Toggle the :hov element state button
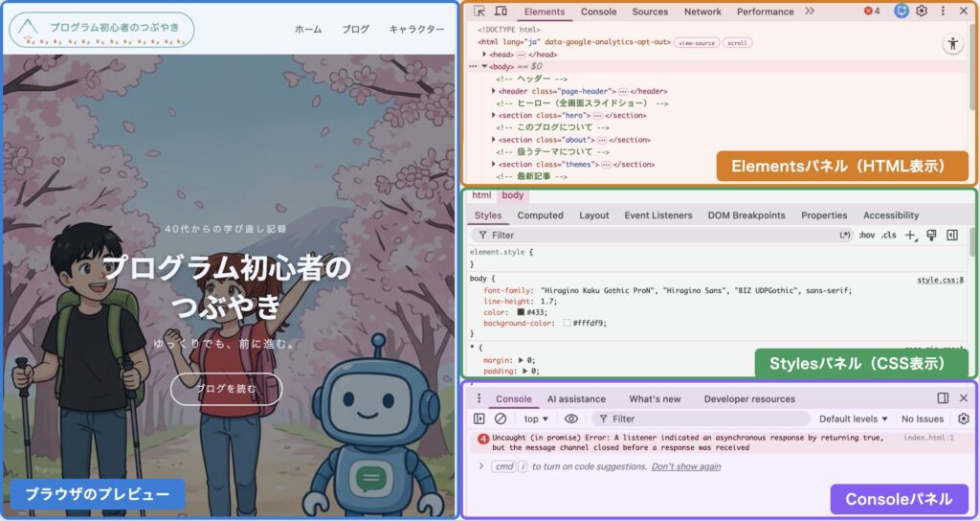This screenshot has height=521, width=980. tap(867, 236)
